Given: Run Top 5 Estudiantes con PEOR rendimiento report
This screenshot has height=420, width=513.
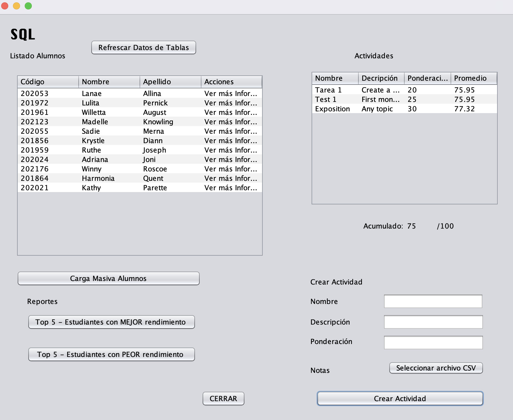Looking at the screenshot, I should pos(111,354).
